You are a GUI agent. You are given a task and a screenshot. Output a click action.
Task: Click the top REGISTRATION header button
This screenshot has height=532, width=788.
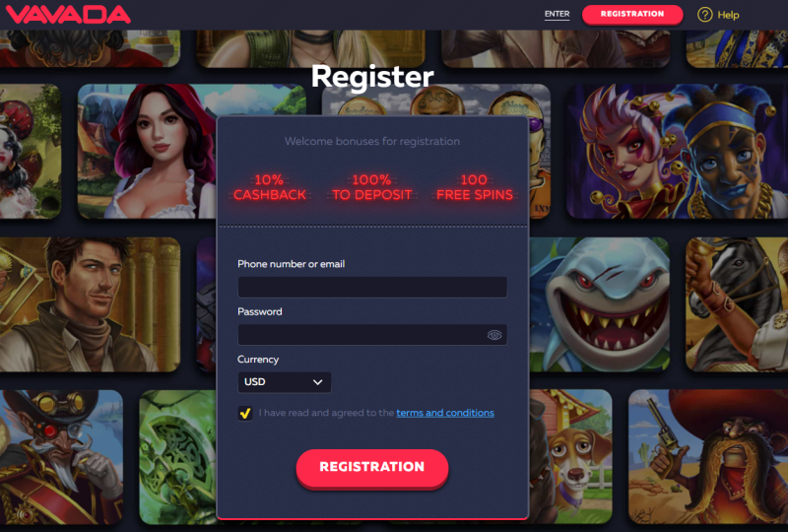point(632,14)
